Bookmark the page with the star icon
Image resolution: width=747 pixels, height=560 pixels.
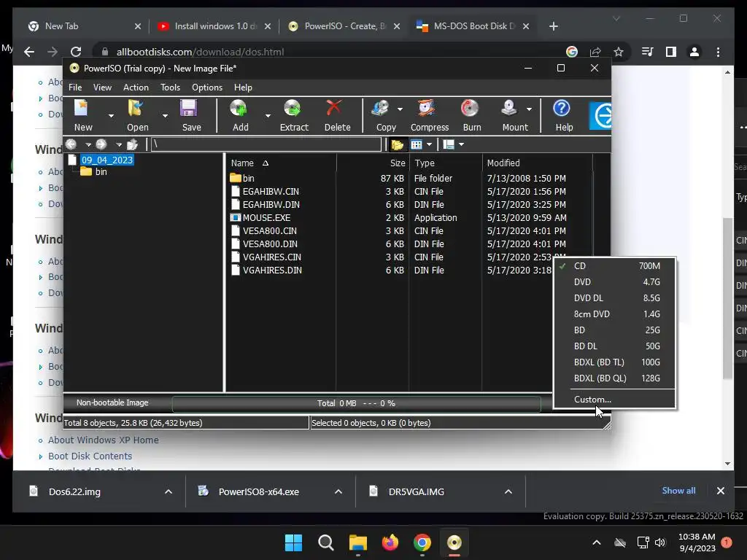tap(619, 52)
